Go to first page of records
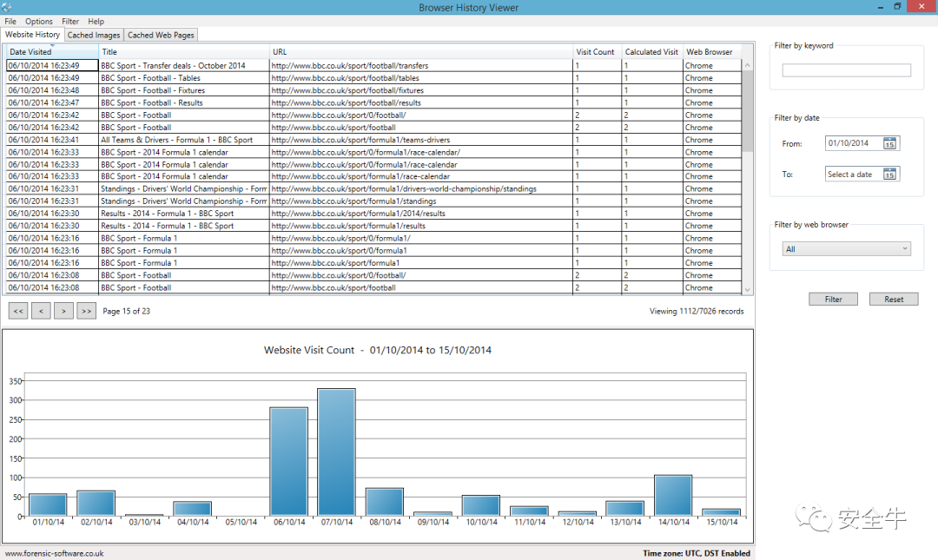The height and width of the screenshot is (560, 938). click(x=18, y=311)
